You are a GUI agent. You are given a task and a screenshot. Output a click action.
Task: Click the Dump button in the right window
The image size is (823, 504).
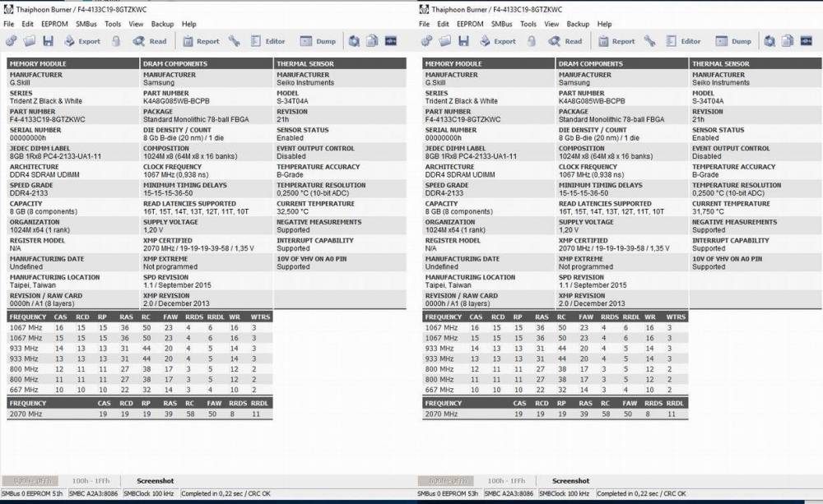click(x=733, y=41)
